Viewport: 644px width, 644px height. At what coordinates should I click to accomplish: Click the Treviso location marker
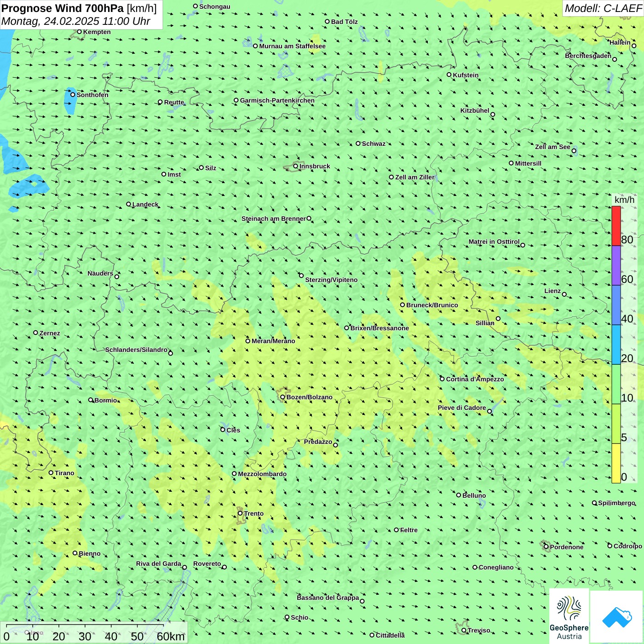click(464, 630)
